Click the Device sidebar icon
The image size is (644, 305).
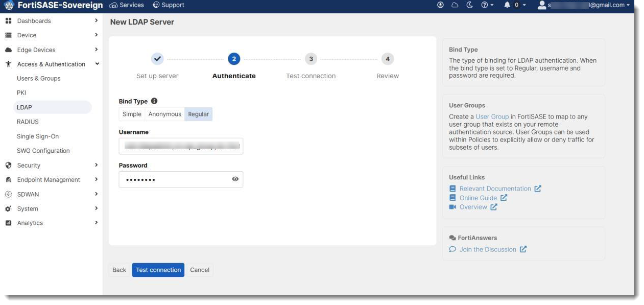(8, 35)
